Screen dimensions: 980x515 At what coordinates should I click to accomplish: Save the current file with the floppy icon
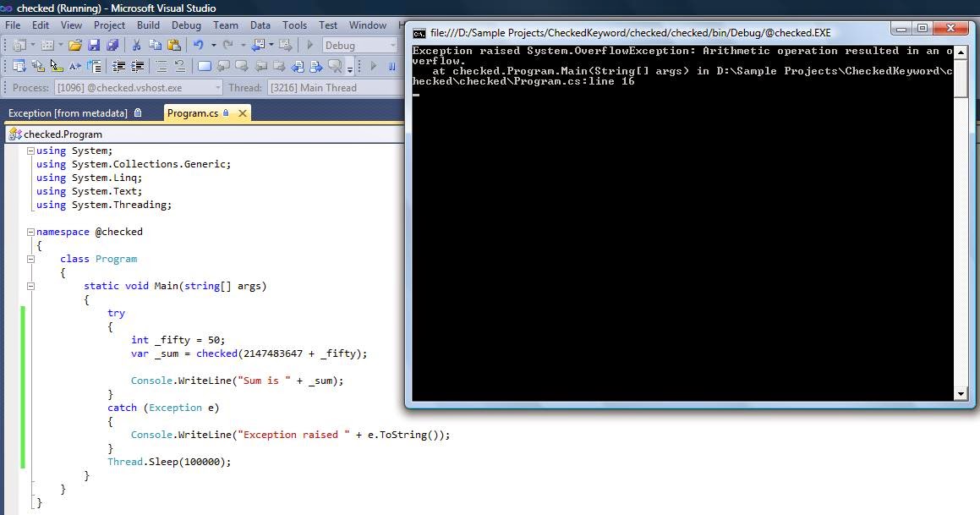click(x=94, y=45)
